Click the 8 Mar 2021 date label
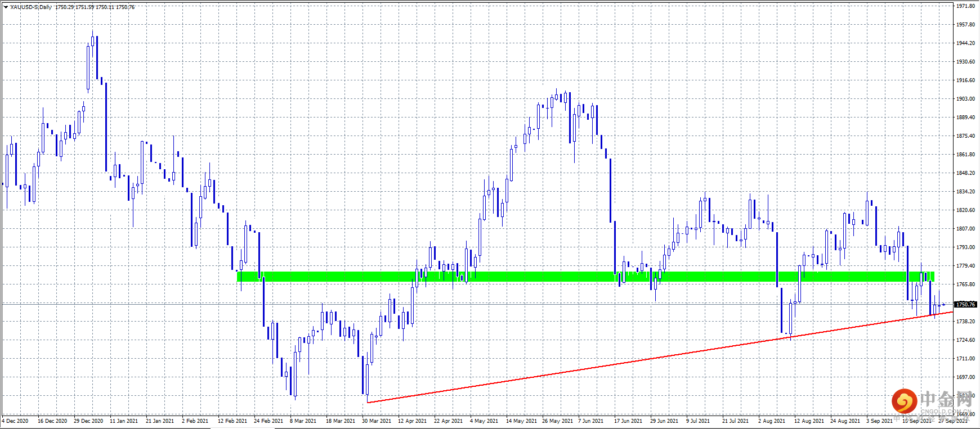Screen dimensions: 980x429 [303, 421]
